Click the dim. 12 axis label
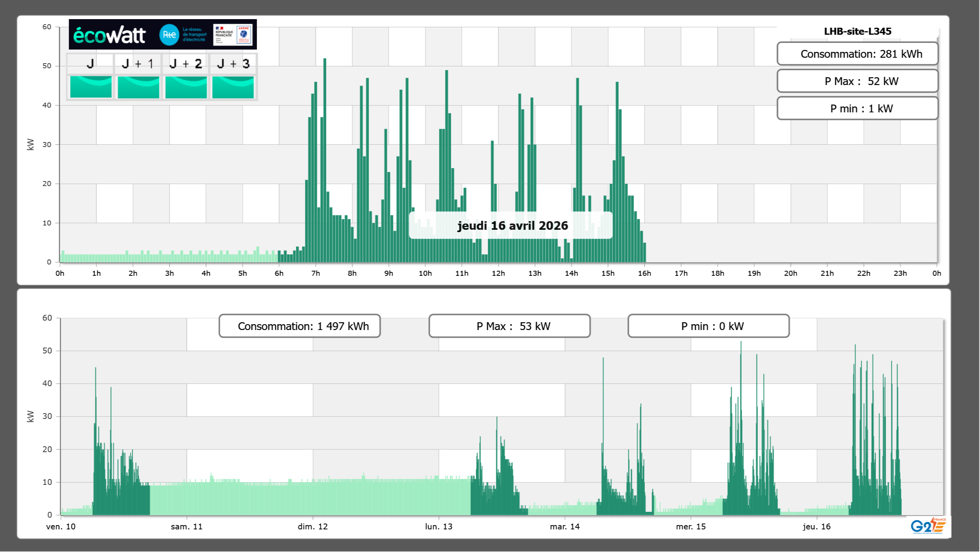Image resolution: width=980 pixels, height=552 pixels. [x=313, y=527]
